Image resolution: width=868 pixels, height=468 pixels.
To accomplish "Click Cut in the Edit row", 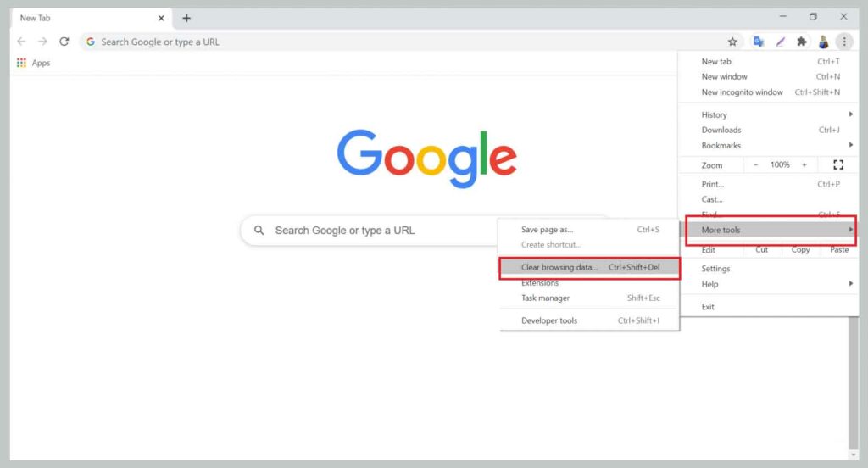I will click(762, 250).
